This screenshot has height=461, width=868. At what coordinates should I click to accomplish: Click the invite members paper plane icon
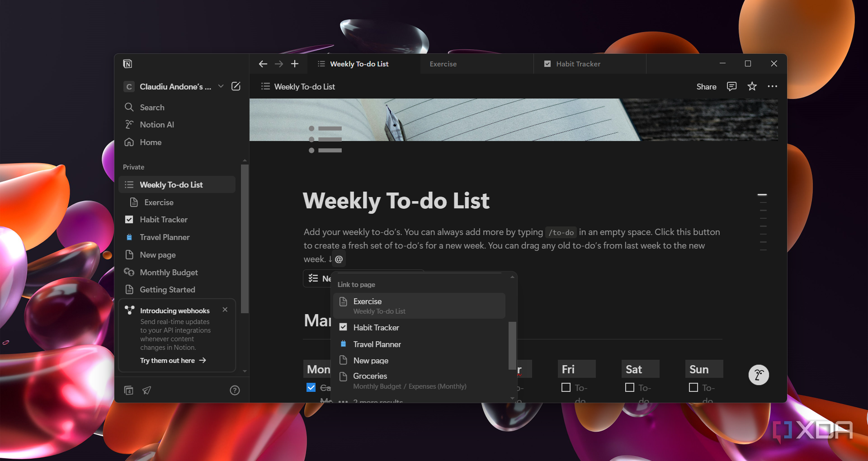point(147,390)
